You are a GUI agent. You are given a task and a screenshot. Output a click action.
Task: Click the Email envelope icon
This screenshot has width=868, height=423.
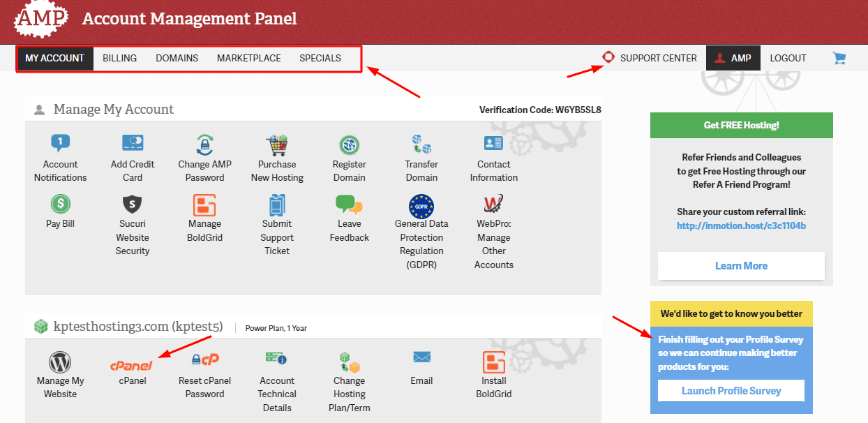421,357
